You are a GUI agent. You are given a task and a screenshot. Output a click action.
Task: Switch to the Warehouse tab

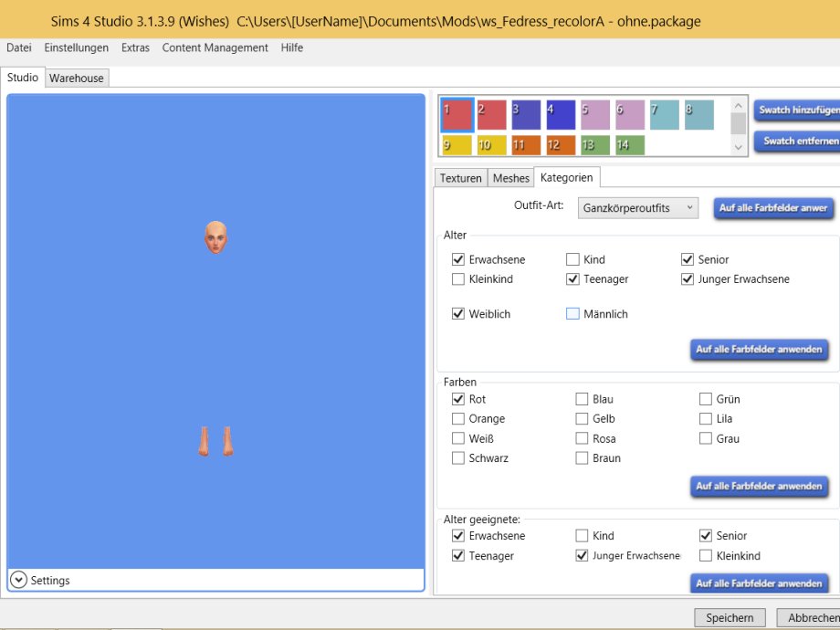(77, 79)
